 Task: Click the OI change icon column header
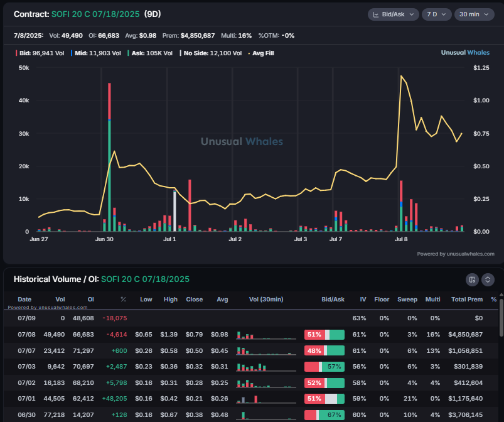(124, 300)
